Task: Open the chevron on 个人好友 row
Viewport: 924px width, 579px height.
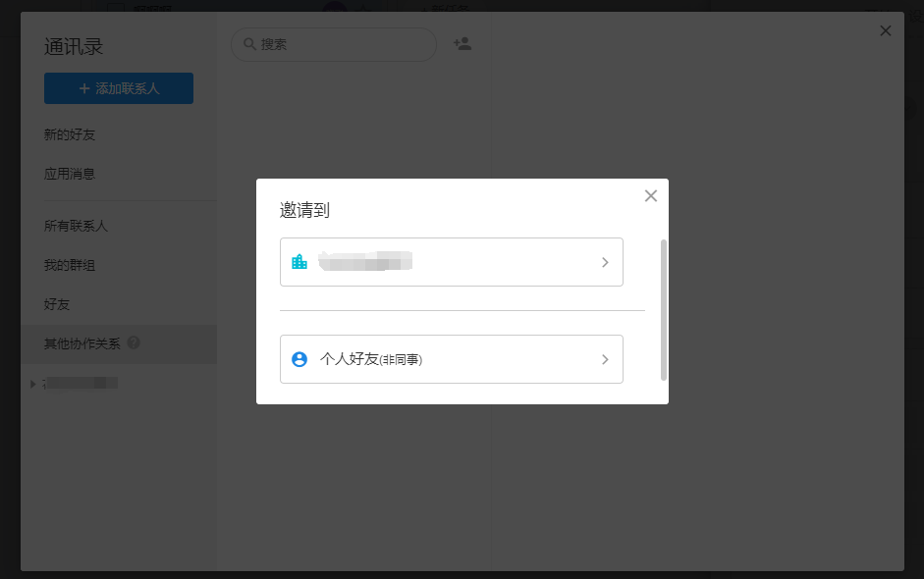Action: [x=605, y=359]
